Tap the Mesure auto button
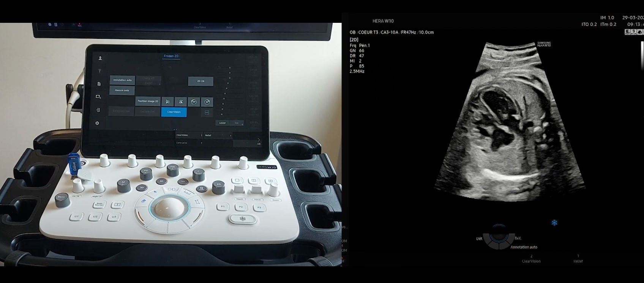Screen dimensions: 644x283 pyautogui.click(x=122, y=90)
